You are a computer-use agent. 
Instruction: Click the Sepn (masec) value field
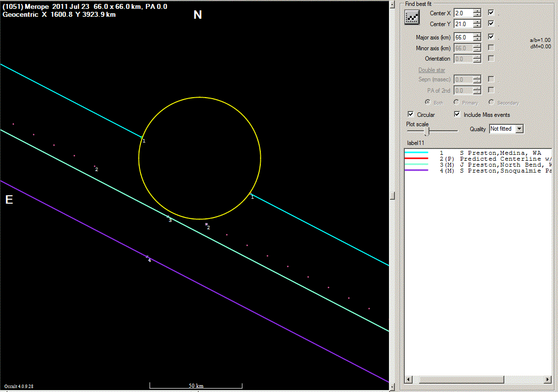(x=463, y=79)
